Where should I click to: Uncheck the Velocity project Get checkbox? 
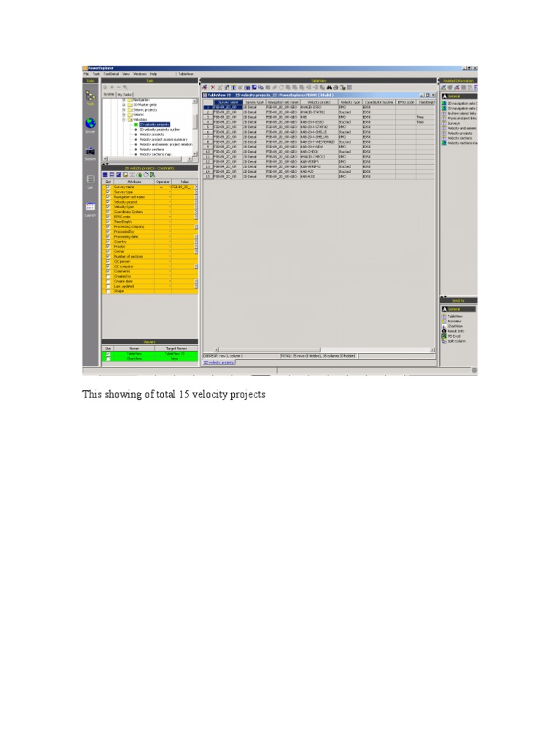pyautogui.click(x=108, y=202)
